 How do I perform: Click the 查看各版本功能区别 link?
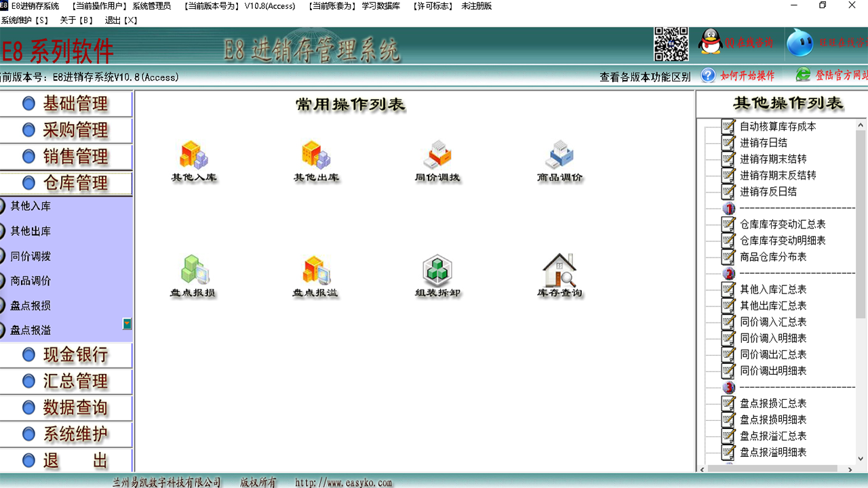pos(644,76)
